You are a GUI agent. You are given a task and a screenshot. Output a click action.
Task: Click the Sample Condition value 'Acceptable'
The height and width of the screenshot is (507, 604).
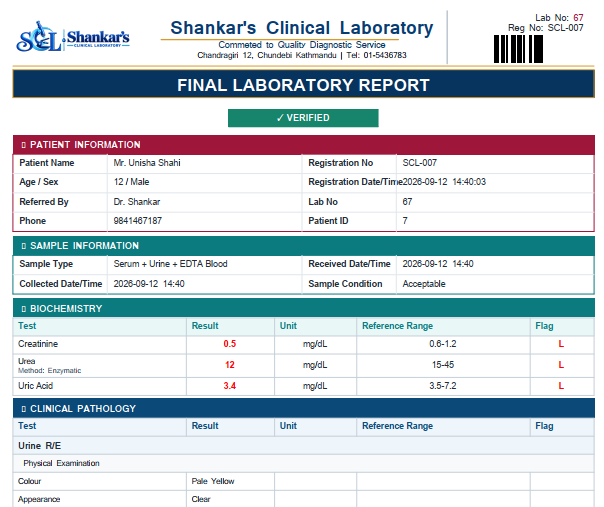tap(424, 284)
